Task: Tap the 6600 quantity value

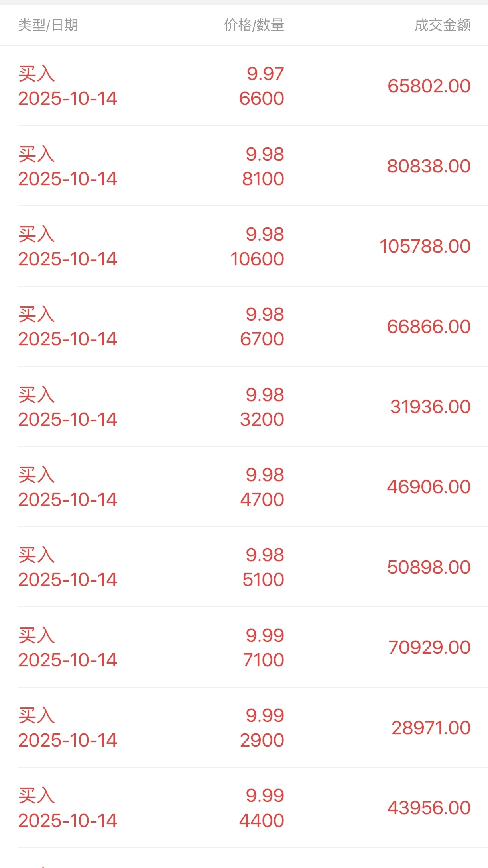Action: 262,98
